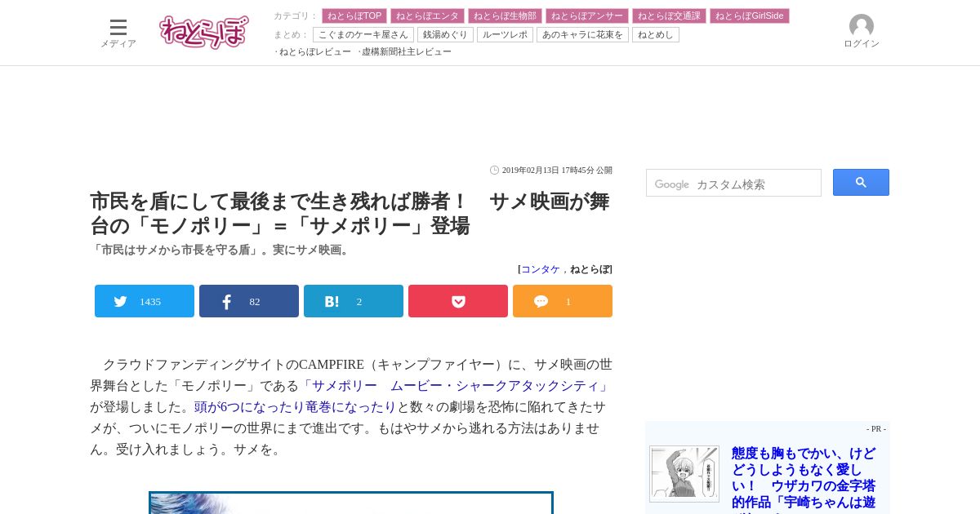Open ねとらぼGirlSide category
Image resolution: width=980 pixels, height=514 pixels.
pos(750,16)
